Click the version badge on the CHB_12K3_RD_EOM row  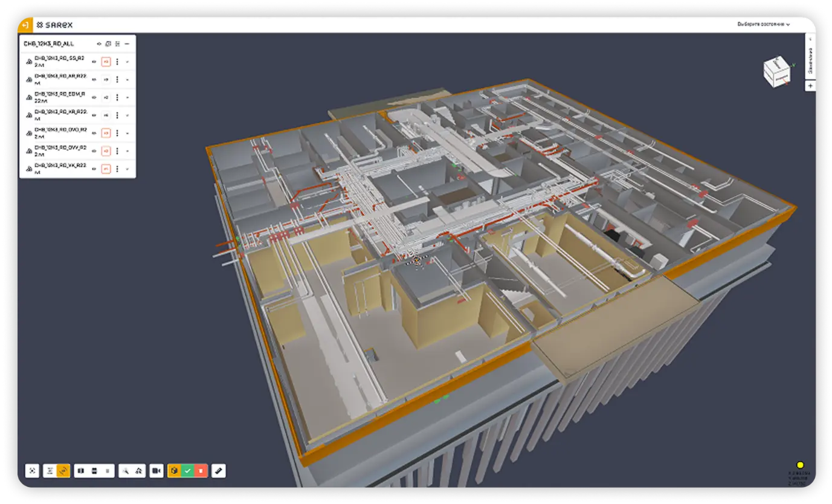pyautogui.click(x=106, y=97)
